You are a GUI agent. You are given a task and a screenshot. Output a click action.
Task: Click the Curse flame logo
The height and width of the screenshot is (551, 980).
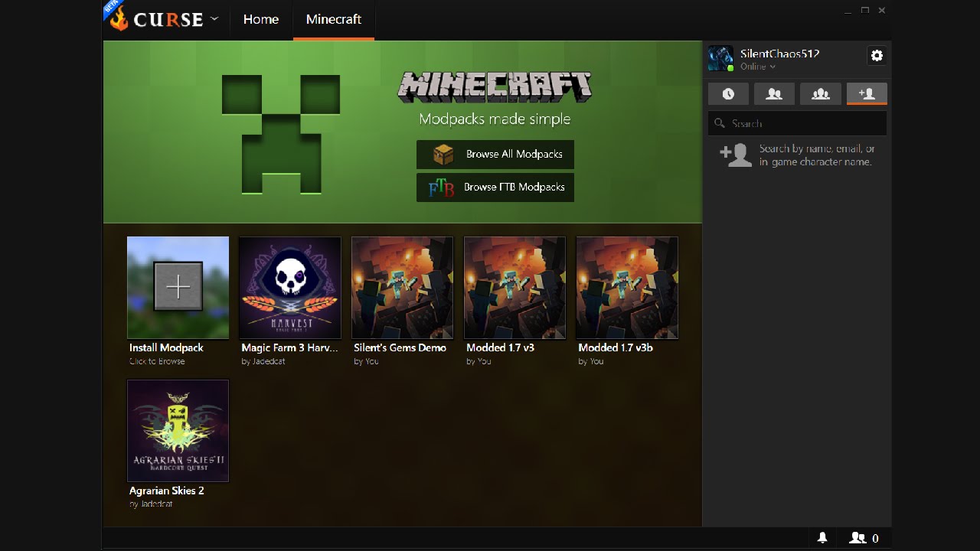coord(119,18)
